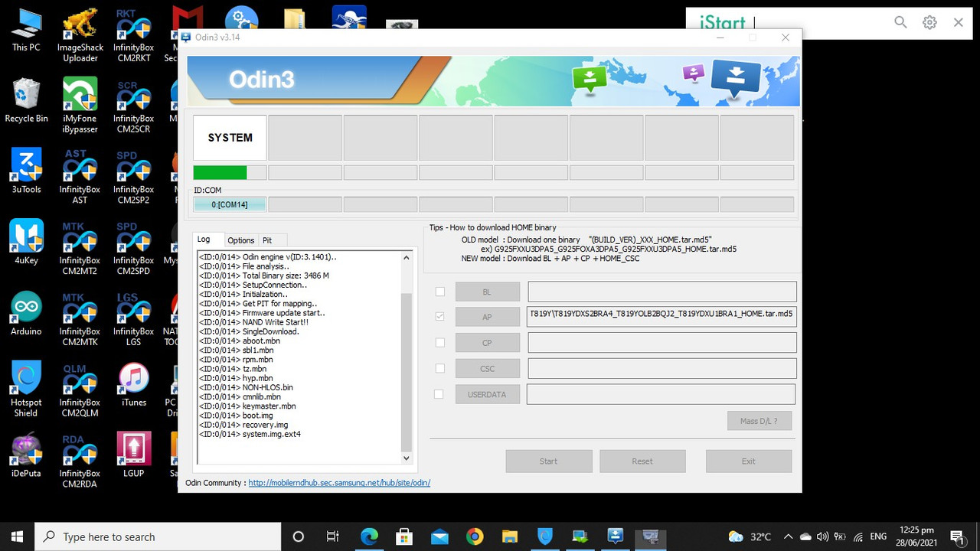
Task: Open the notification center icon
Action: (956, 536)
